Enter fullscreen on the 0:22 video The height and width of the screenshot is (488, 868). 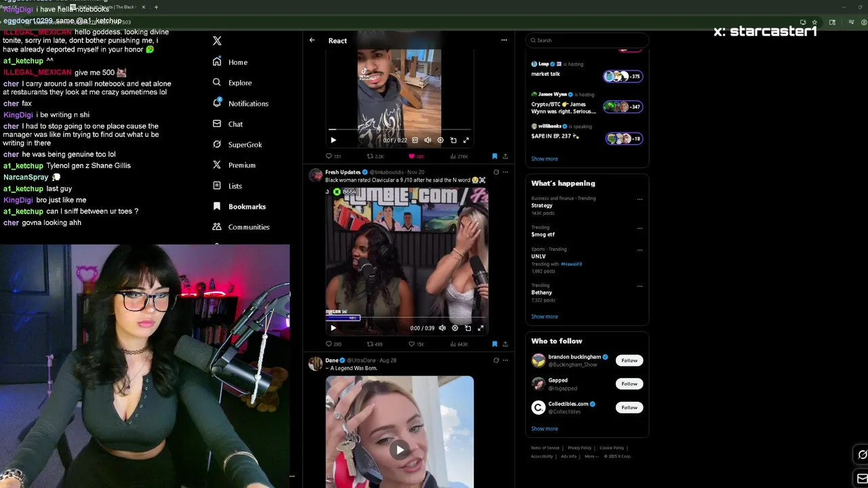click(x=466, y=140)
